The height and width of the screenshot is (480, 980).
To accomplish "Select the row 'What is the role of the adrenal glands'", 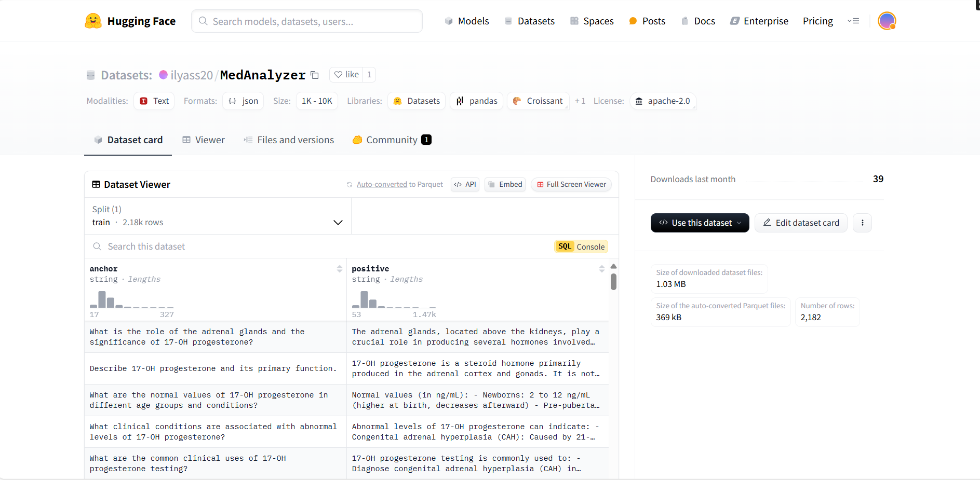I will (x=216, y=337).
